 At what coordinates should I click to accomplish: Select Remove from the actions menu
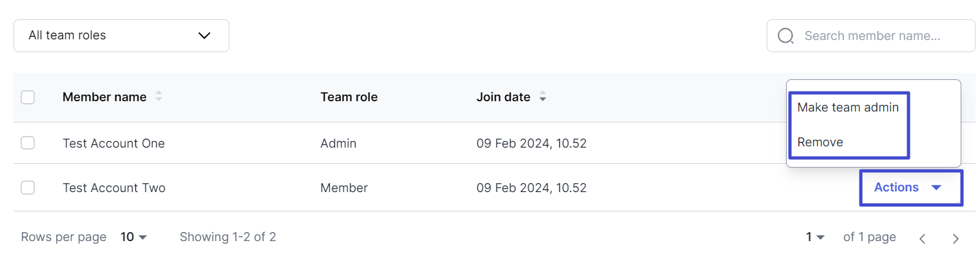click(x=820, y=142)
